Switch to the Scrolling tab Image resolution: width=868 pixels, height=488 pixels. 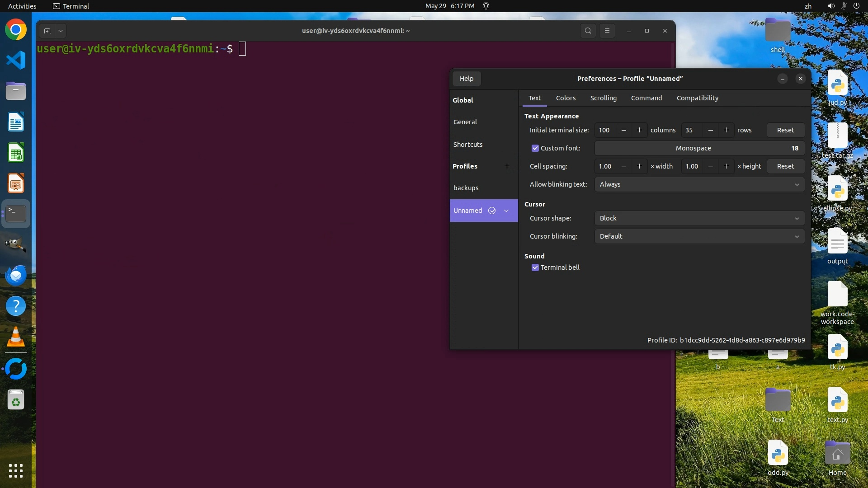pyautogui.click(x=603, y=98)
